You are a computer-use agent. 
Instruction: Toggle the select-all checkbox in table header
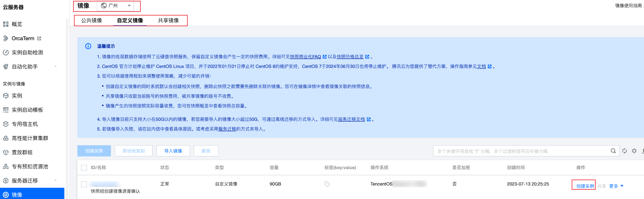(84, 168)
